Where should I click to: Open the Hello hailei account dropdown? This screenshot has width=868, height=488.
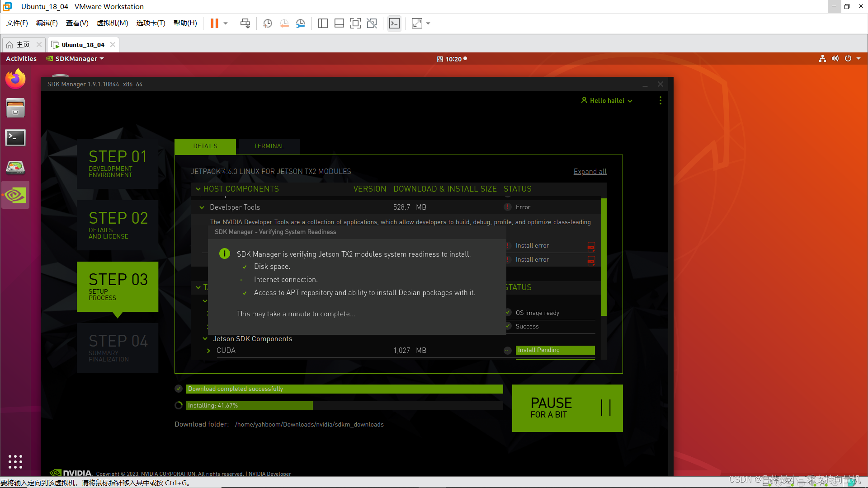(x=607, y=101)
